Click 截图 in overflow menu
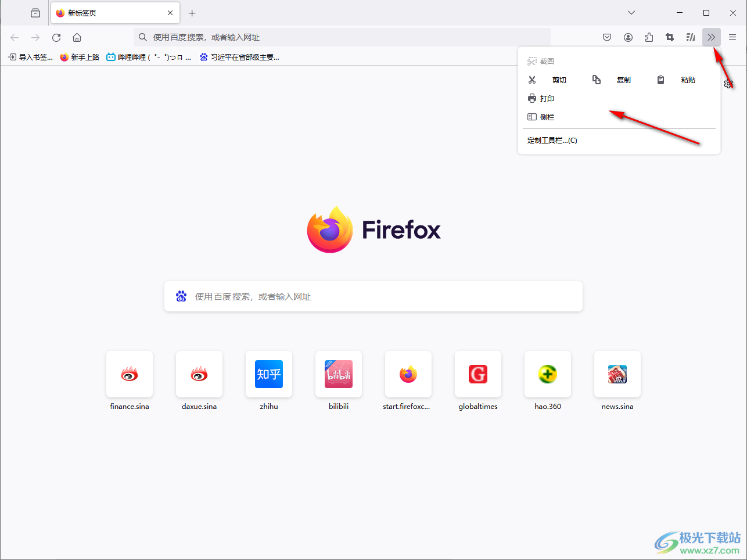Viewport: 747px width, 560px height. point(541,61)
